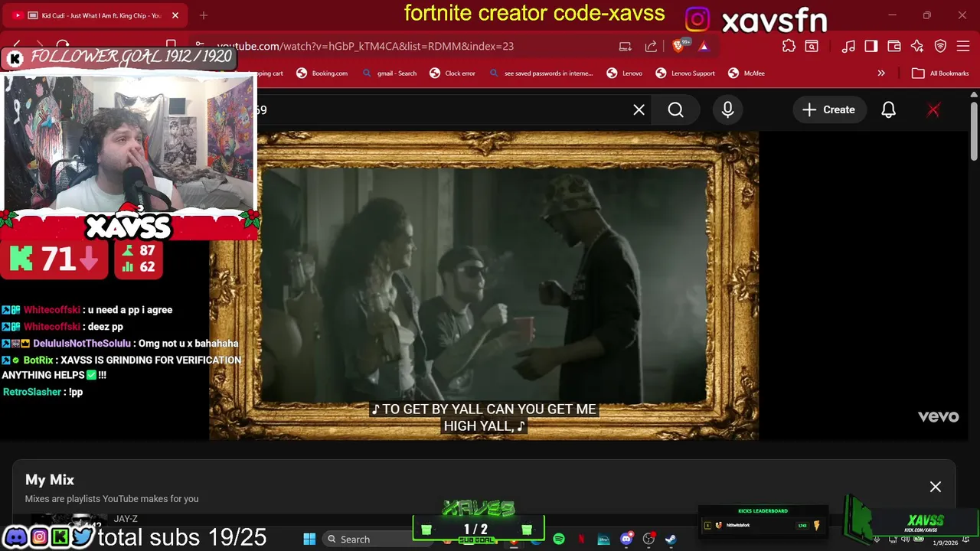Open YouTube notifications bell

(x=888, y=109)
